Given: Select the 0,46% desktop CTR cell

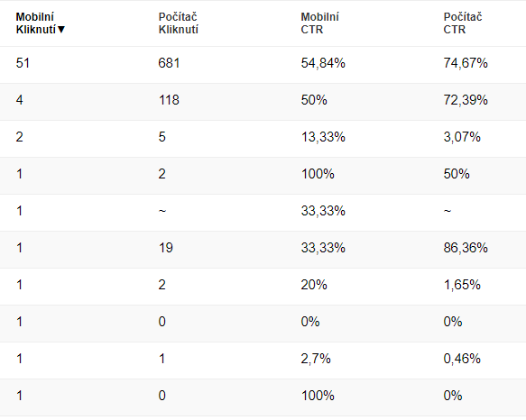Looking at the screenshot, I should click(x=462, y=359).
